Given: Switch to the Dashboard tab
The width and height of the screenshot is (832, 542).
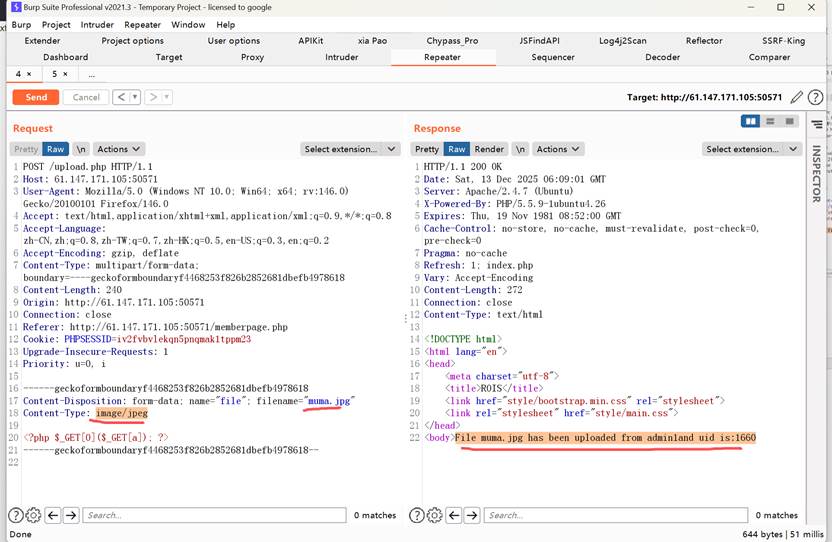Looking at the screenshot, I should [x=66, y=57].
